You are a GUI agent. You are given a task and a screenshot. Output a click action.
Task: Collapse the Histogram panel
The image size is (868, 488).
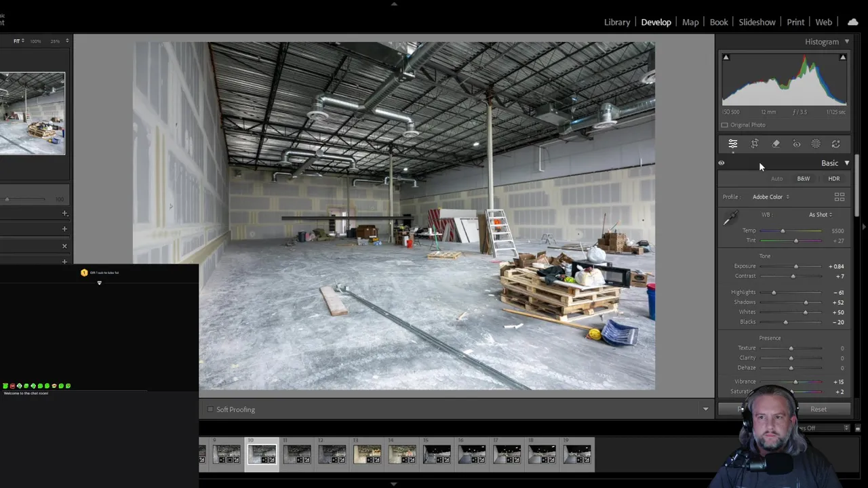[846, 42]
